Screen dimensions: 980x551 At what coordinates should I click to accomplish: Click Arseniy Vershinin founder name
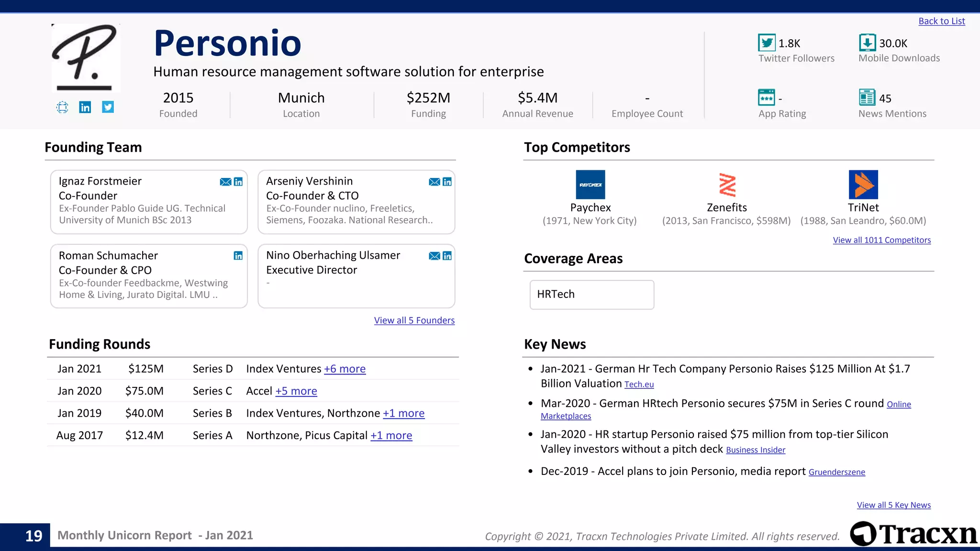coord(309,181)
